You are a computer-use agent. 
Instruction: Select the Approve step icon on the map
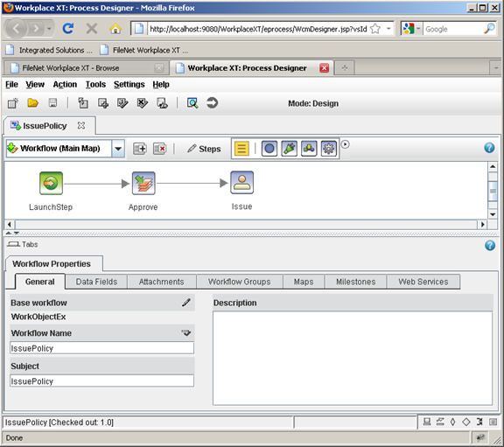click(x=143, y=183)
